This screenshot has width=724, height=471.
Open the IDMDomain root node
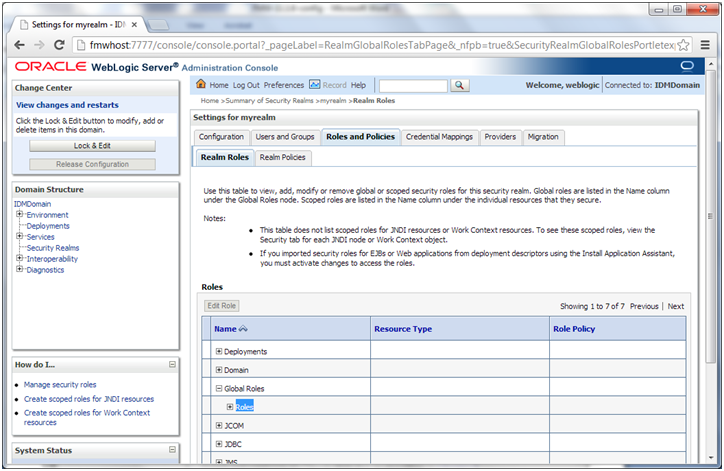(x=33, y=204)
